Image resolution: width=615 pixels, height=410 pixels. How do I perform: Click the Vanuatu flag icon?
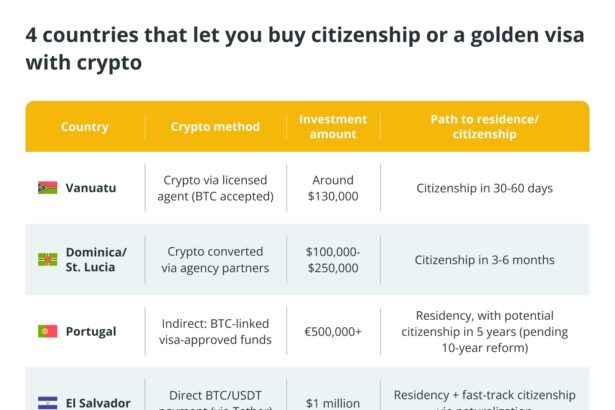(x=47, y=188)
